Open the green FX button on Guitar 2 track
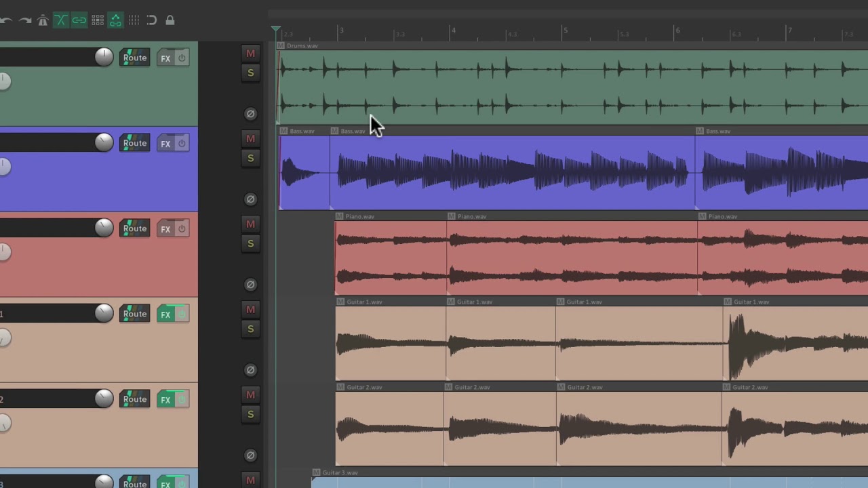This screenshot has height=488, width=868. [165, 400]
